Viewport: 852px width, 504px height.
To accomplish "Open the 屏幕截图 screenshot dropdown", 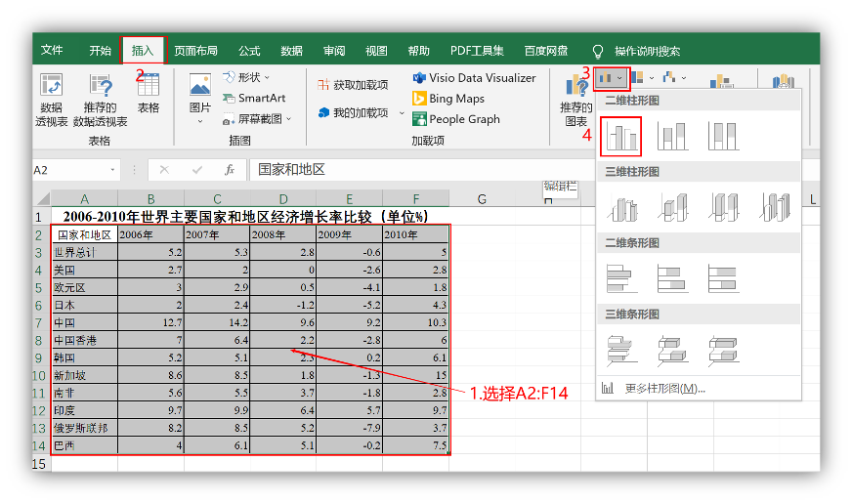I will [x=257, y=119].
